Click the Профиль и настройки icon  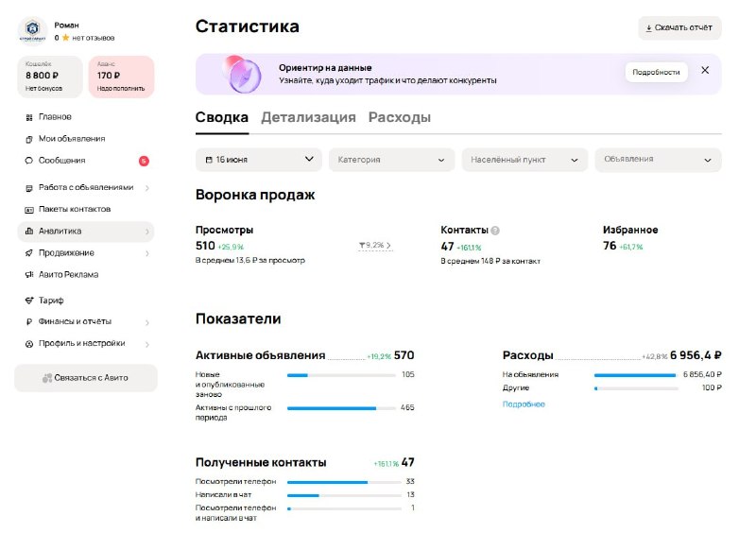[29, 344]
